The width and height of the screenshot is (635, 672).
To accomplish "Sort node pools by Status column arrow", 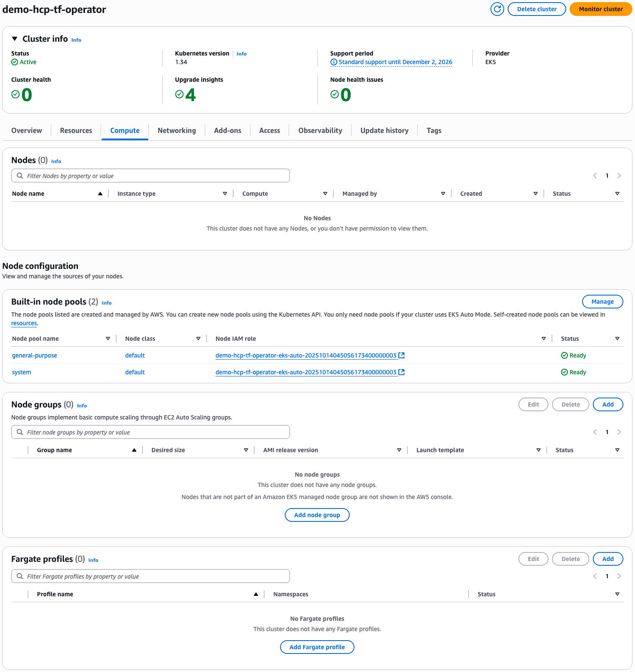I will click(x=617, y=339).
